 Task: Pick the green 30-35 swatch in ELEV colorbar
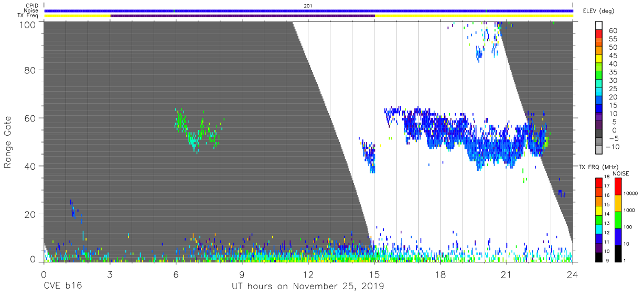tap(599, 76)
